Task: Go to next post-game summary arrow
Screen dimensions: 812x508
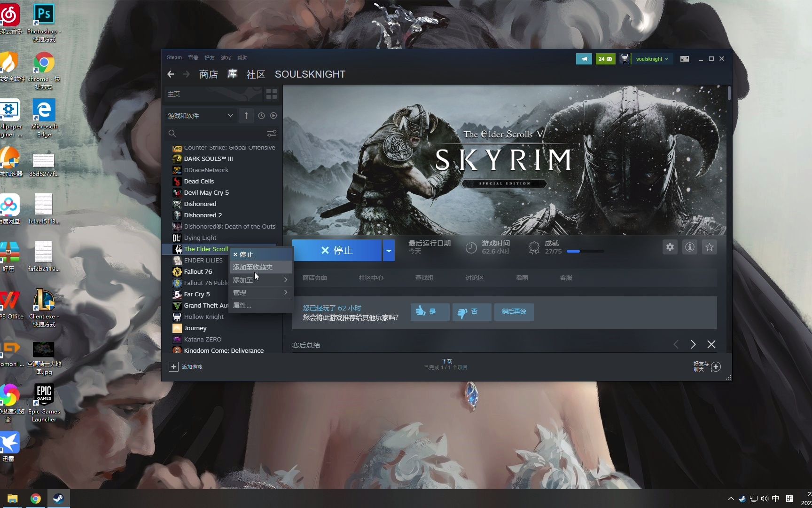Action: tap(693, 345)
